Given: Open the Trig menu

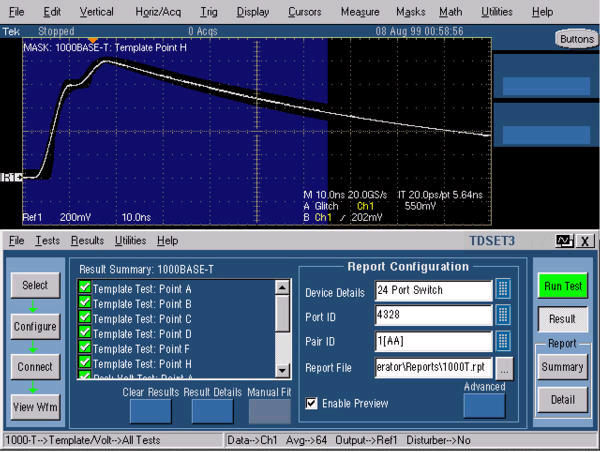Looking at the screenshot, I should [209, 12].
